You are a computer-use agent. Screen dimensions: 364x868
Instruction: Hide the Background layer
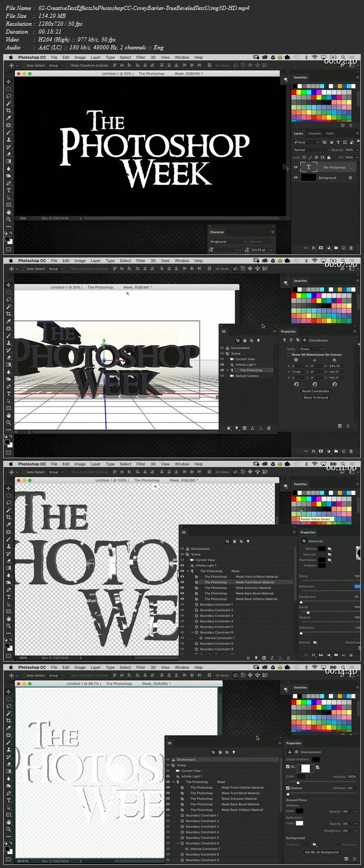point(296,178)
